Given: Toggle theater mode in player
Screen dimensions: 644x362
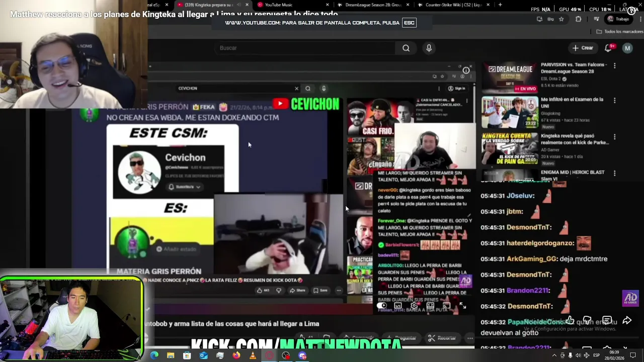Looking at the screenshot, I should [430, 305].
